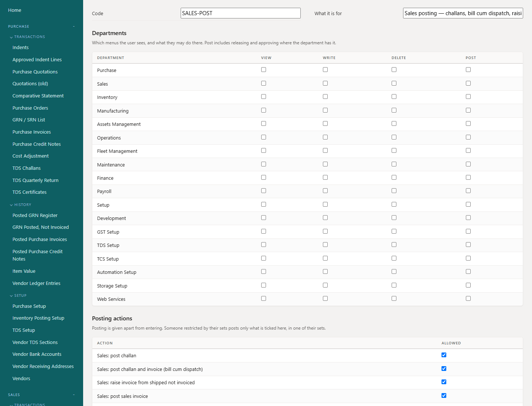This screenshot has height=406, width=532.
Task: Check Write for Payroll department
Action: click(x=325, y=191)
